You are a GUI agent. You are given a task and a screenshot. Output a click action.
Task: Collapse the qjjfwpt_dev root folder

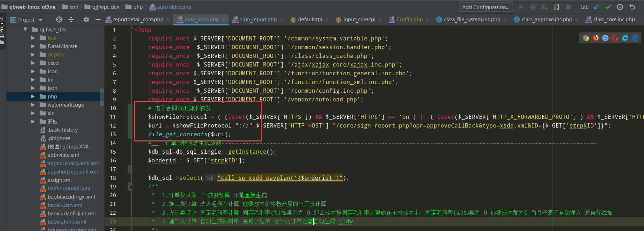(25, 30)
